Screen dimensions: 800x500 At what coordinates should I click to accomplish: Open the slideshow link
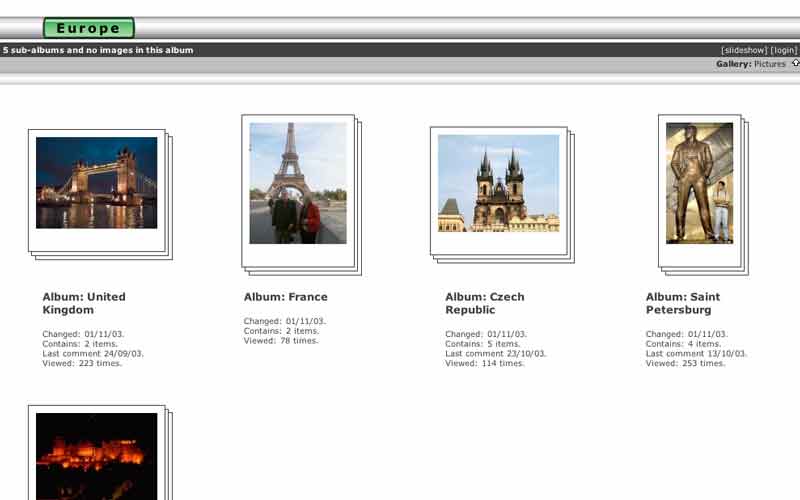tap(744, 50)
